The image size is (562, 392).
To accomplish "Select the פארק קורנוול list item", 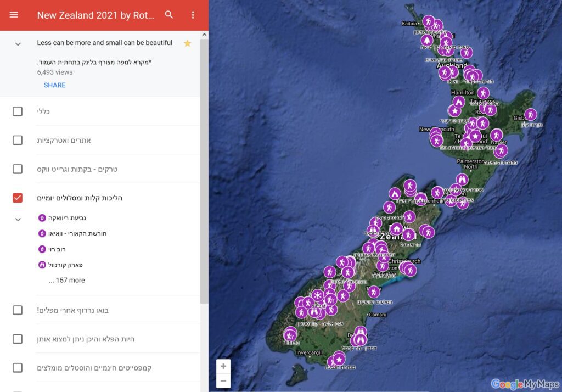I will pos(65,265).
